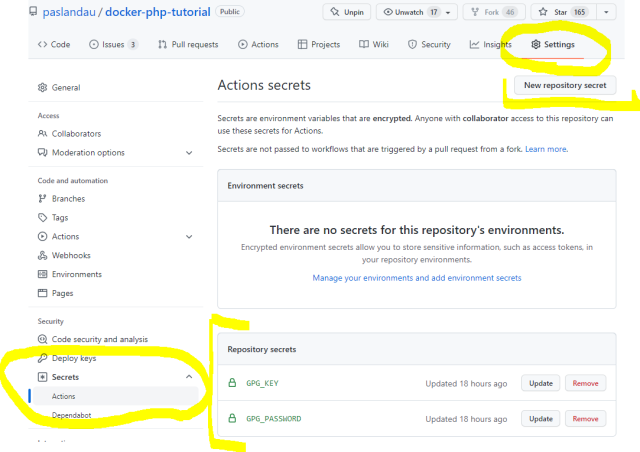Expand the sidebar Actions chevron
The height and width of the screenshot is (452, 640).
[x=189, y=237]
